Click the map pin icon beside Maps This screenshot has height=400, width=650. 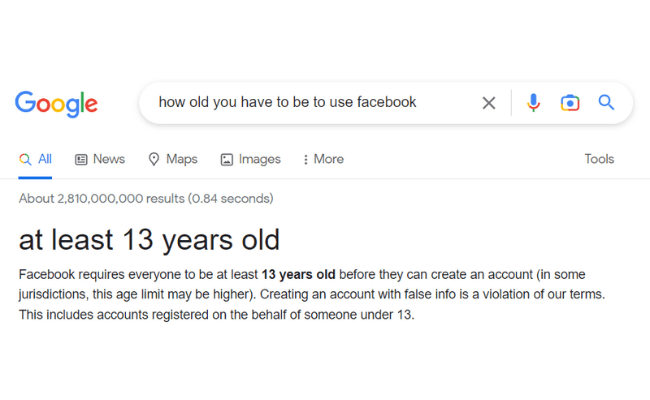tap(154, 159)
